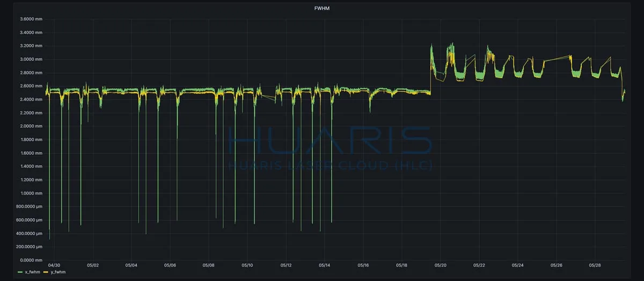
Task: Open the FWHM panel title menu
Action: pos(322,9)
